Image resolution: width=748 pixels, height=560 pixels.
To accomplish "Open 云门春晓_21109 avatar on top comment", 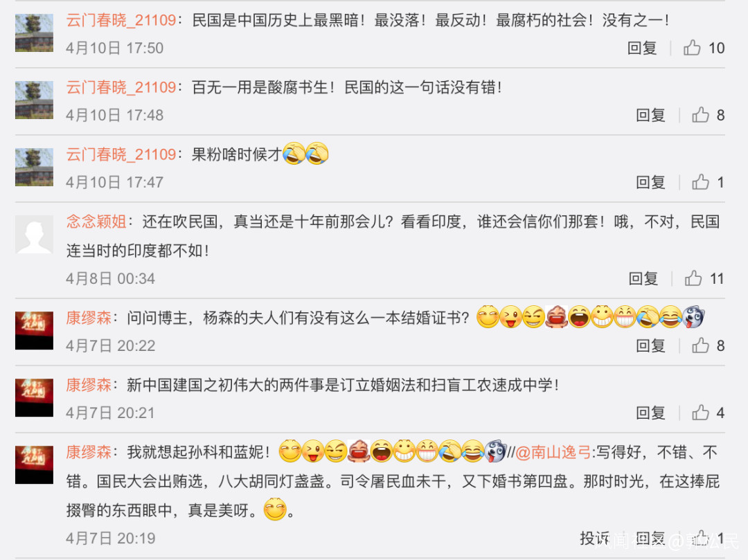I will tap(34, 33).
